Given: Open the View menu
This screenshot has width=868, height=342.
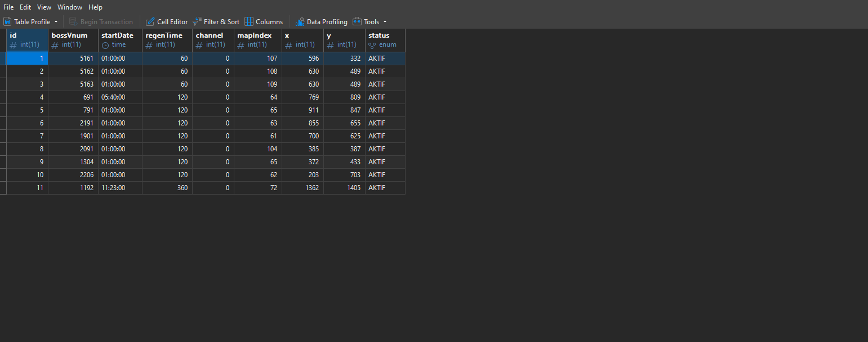Looking at the screenshot, I should 44,7.
